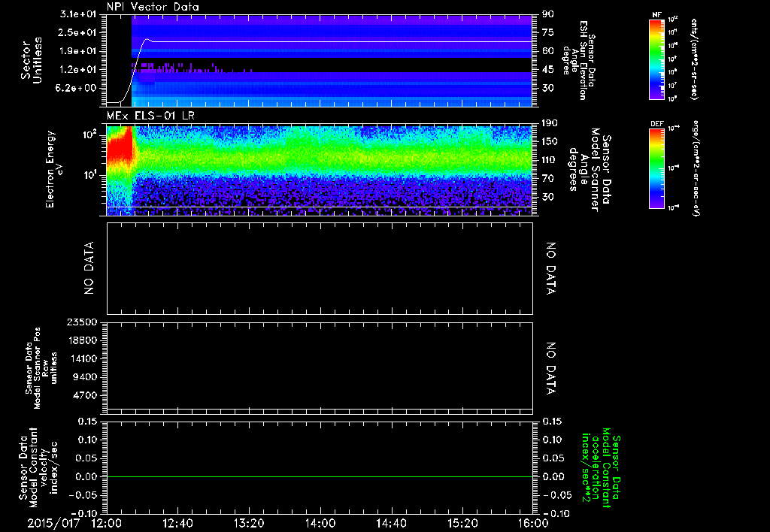
Task: Click the "1.2e+01" sector tick label
Action: [x=78, y=70]
